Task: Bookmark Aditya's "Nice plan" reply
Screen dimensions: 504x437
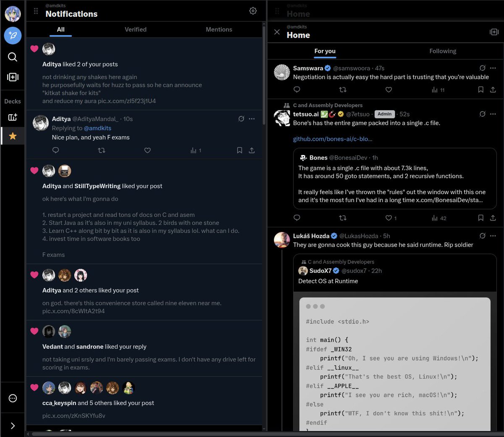Action: click(239, 150)
